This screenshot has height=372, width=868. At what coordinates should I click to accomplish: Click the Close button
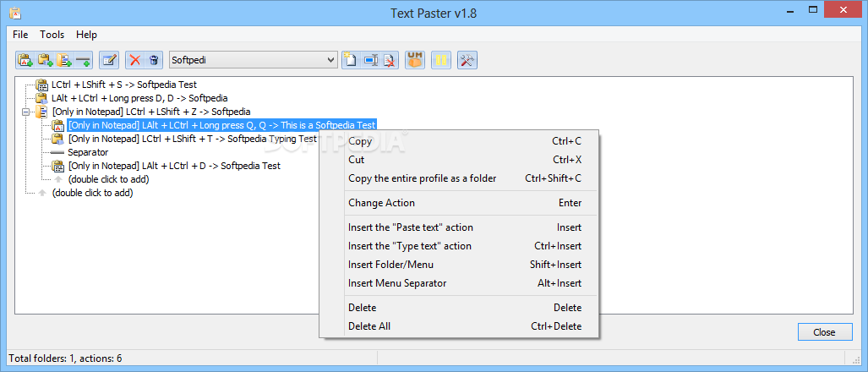click(x=824, y=332)
